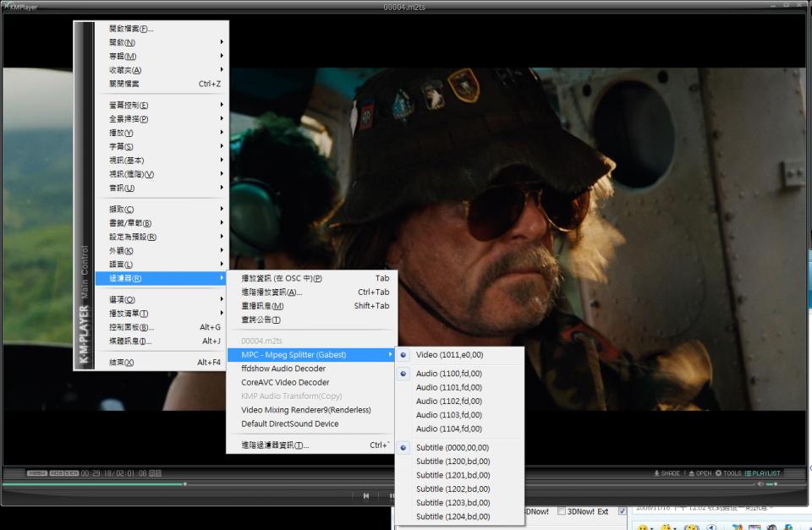
Task: Click the elapsed time display 00:29:18
Action: pyautogui.click(x=96, y=473)
